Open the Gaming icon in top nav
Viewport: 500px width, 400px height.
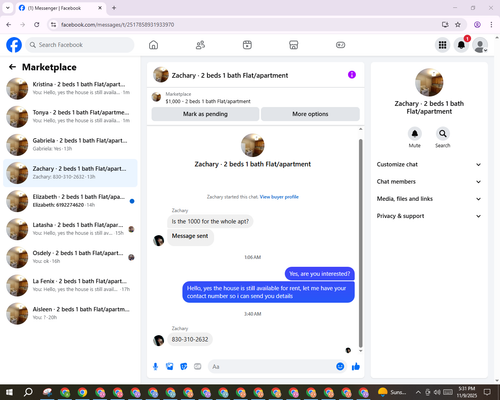click(x=340, y=45)
